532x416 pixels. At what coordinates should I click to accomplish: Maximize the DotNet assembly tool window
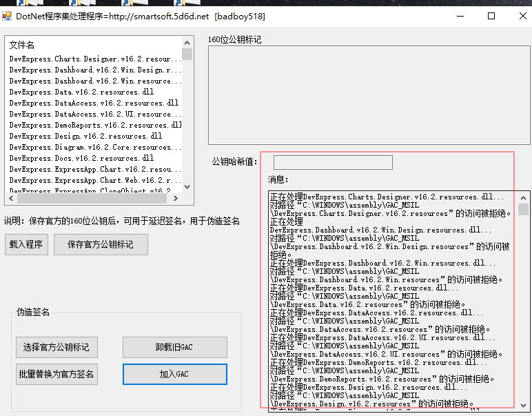coord(491,16)
